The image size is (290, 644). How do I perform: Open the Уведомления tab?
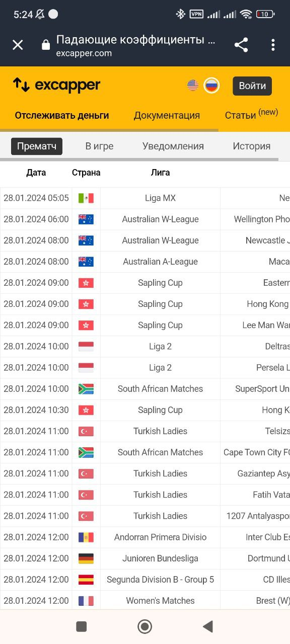point(173,146)
